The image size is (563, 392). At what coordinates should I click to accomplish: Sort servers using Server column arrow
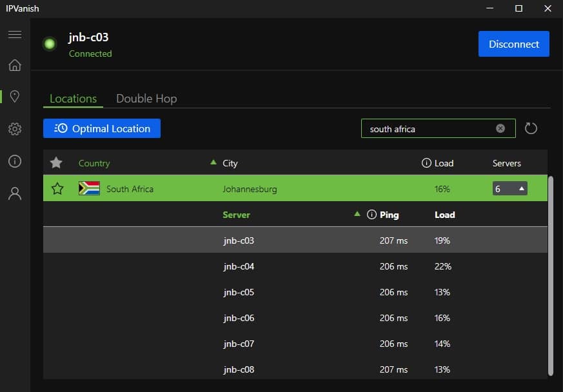(x=357, y=214)
